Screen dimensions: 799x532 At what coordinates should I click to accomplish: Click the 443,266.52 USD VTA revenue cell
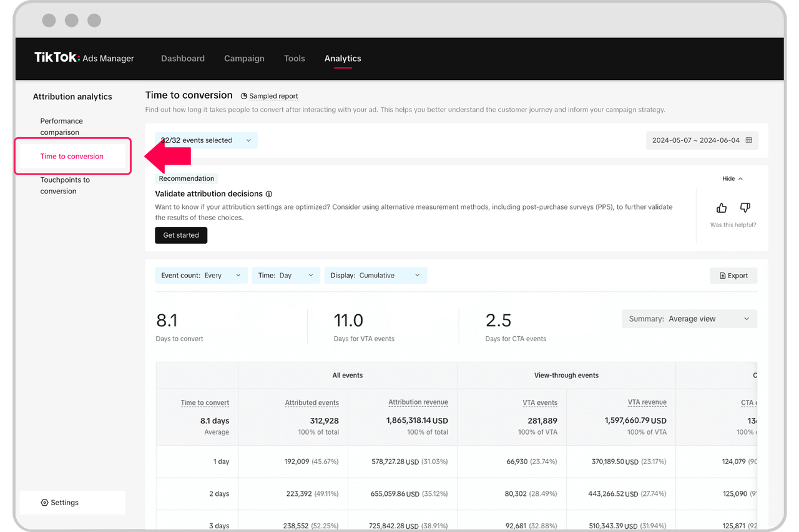(627, 494)
